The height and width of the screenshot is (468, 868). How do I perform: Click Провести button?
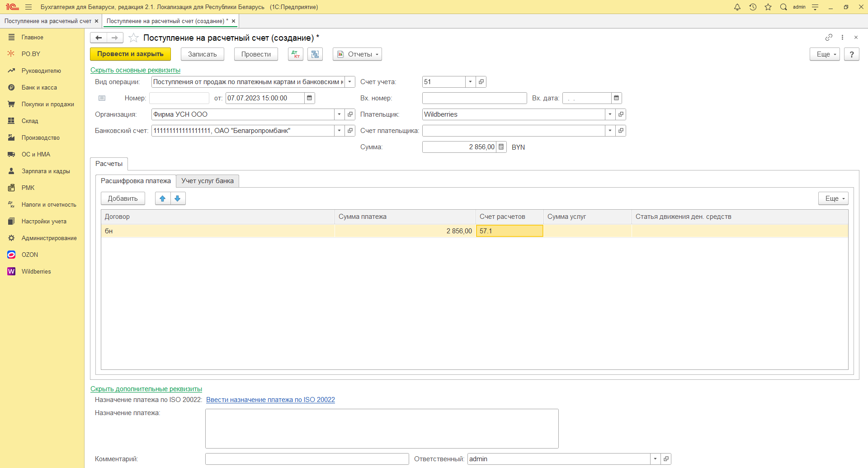(256, 54)
